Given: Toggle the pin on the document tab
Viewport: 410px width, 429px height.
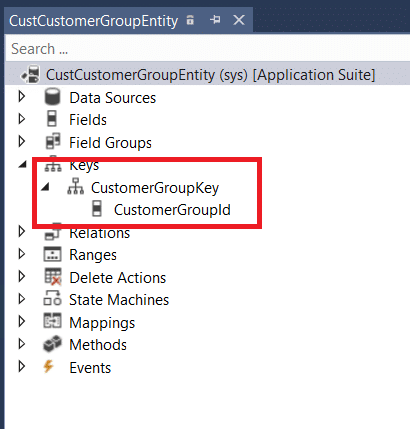Looking at the screenshot, I should tap(215, 20).
